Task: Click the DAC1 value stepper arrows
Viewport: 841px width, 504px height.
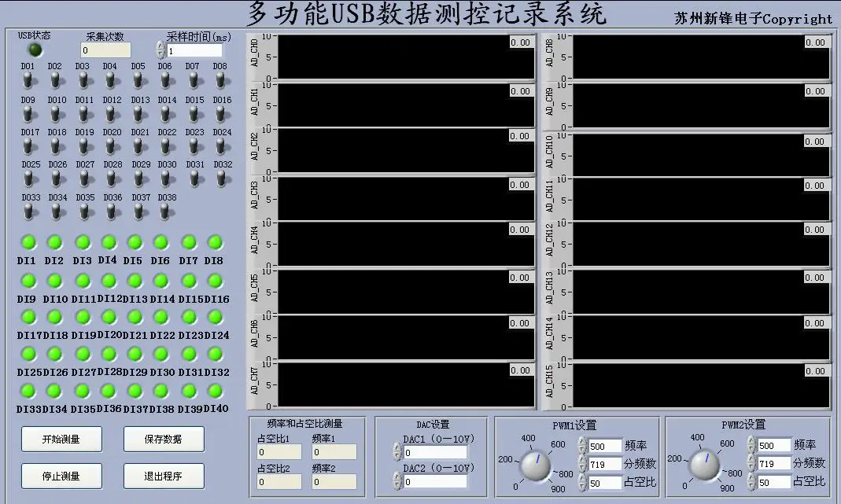Action: coord(397,452)
